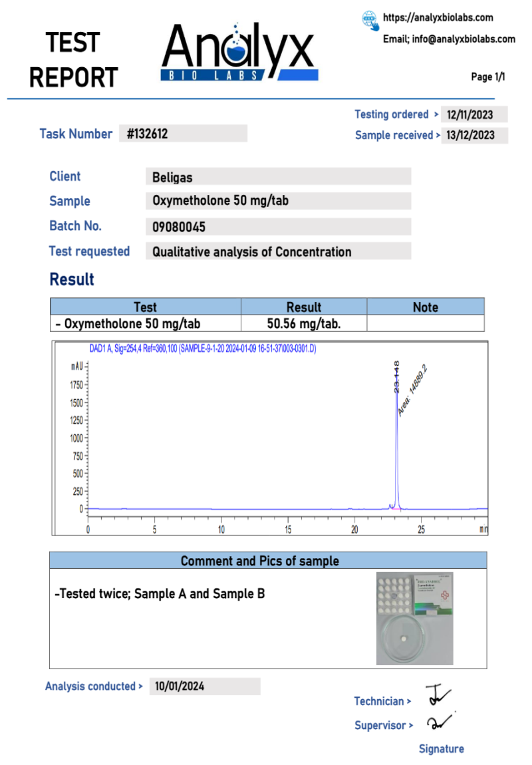
Task: Open the sample tablets photo
Action: [x=415, y=618]
